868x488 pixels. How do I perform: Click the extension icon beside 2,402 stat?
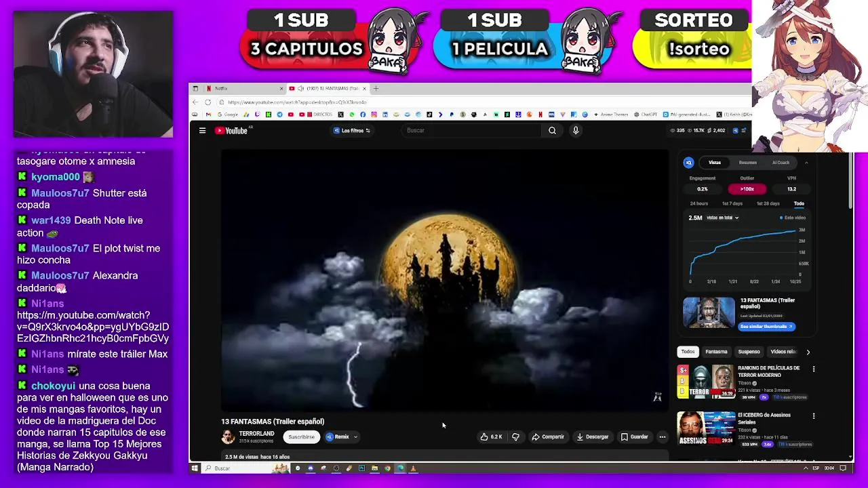735,131
